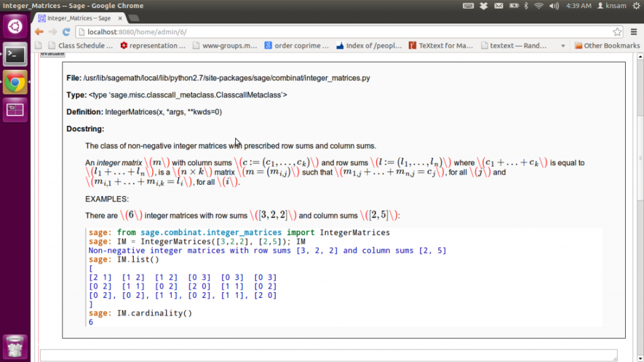Open the sound volume indicator
644x362 pixels.
click(x=554, y=6)
